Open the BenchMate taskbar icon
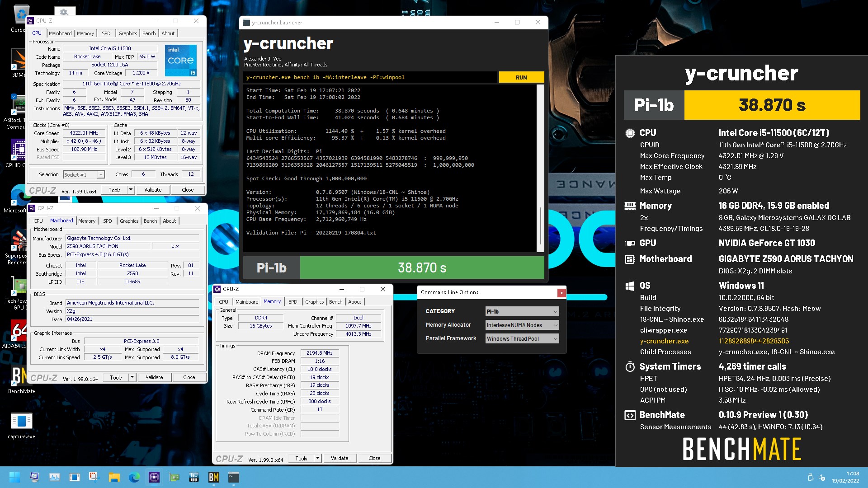The height and width of the screenshot is (488, 868). coord(214,477)
